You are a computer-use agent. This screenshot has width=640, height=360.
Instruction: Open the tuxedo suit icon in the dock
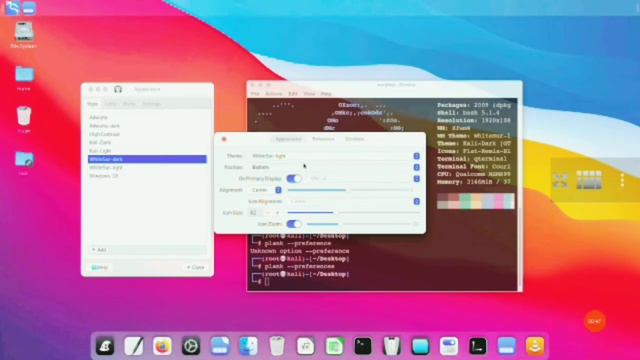[392, 347]
